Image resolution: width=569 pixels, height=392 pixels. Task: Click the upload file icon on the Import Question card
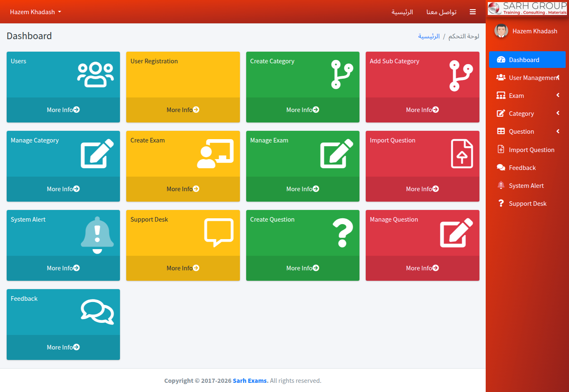(462, 154)
